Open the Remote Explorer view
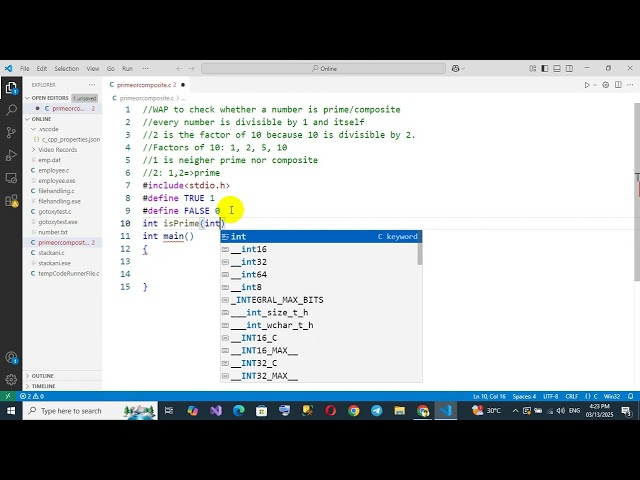 tap(11, 178)
